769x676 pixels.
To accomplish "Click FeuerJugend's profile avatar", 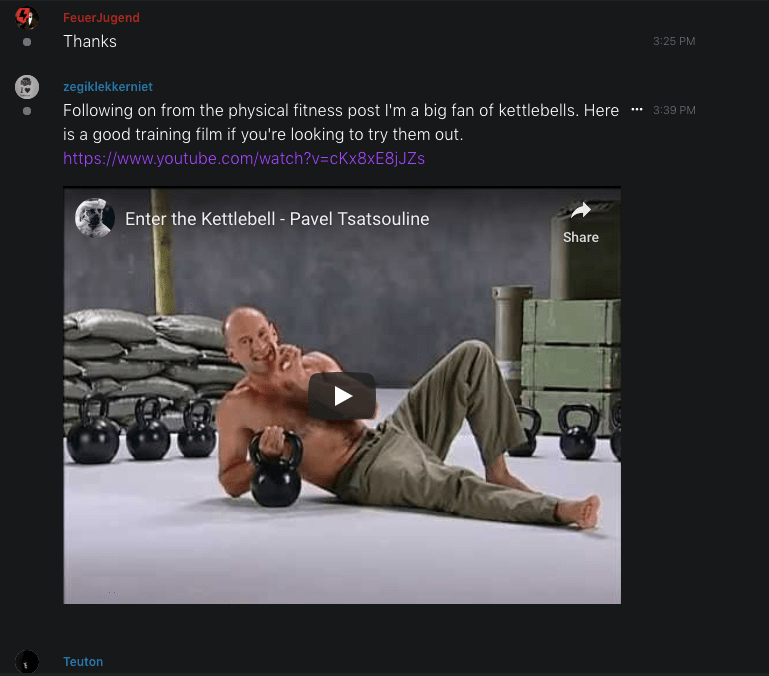I will [x=27, y=18].
